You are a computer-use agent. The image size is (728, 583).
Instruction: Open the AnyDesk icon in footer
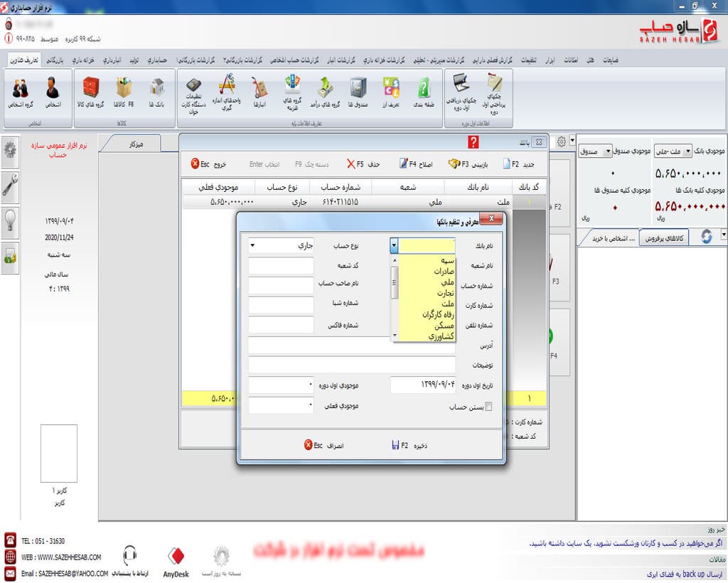pos(177,561)
